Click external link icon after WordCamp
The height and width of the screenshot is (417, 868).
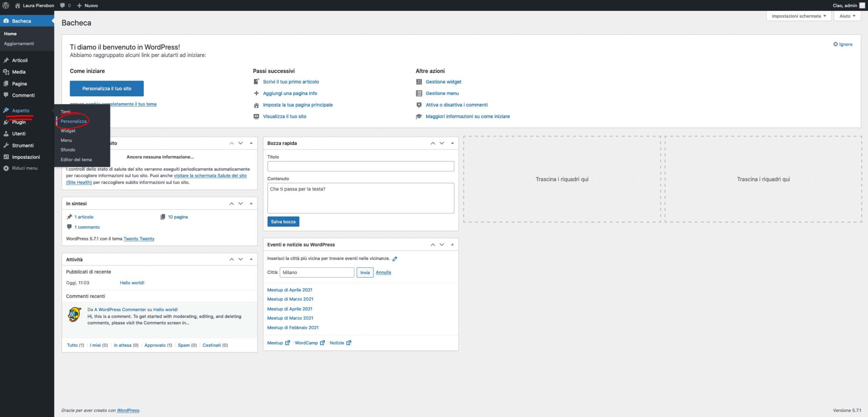click(x=322, y=343)
